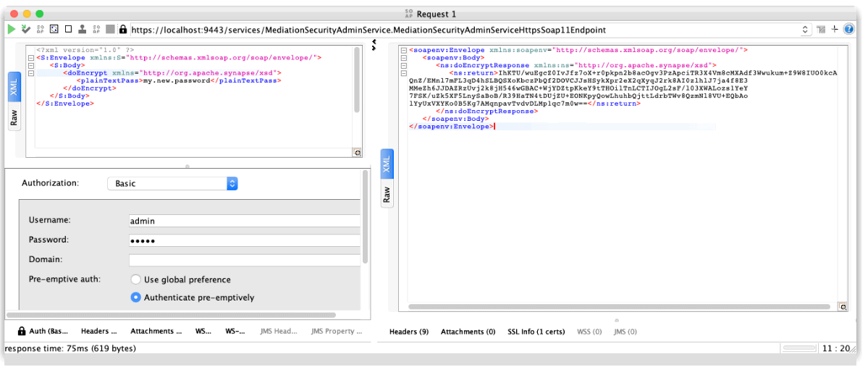
Task: Click the green Submit request play icon
Action: click(x=12, y=30)
